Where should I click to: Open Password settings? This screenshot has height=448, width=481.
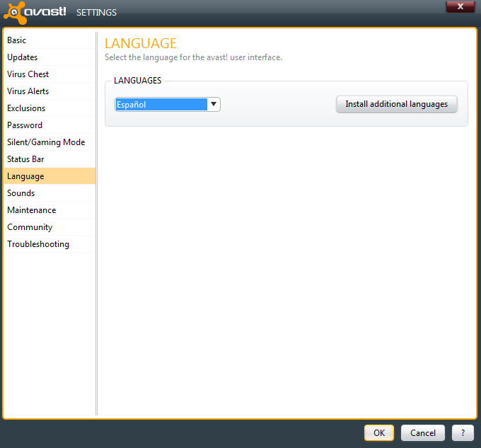(50, 125)
